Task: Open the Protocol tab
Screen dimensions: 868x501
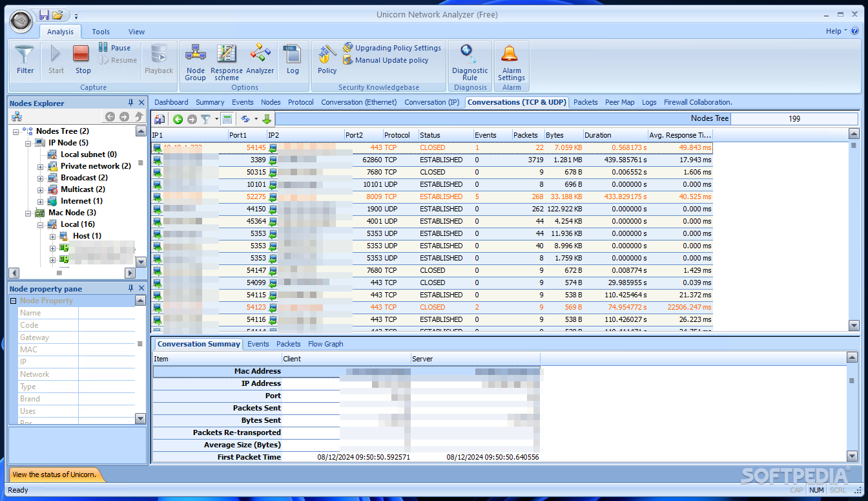Action: [x=301, y=102]
